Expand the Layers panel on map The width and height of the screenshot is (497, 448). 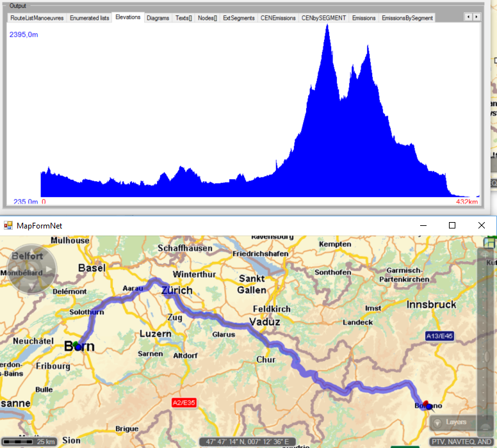tap(451, 422)
